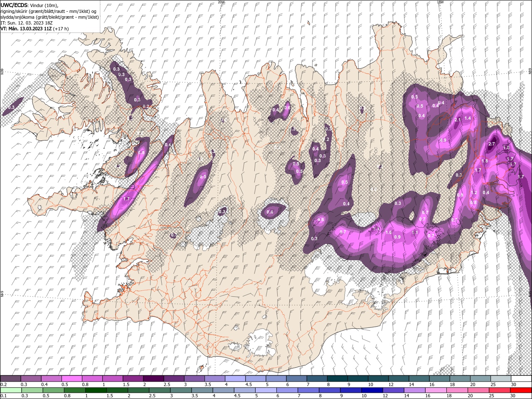Pick the palest green 0.1 swatch, lower legend row
Viewport: 532px width, 399px height.
(x=10, y=390)
